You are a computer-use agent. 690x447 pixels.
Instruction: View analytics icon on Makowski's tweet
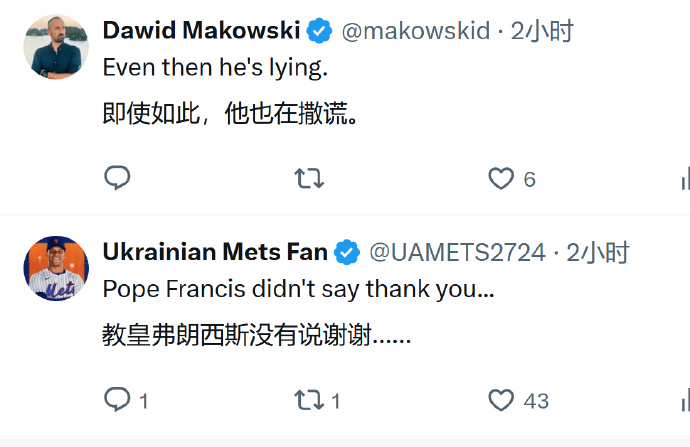pyautogui.click(x=684, y=178)
